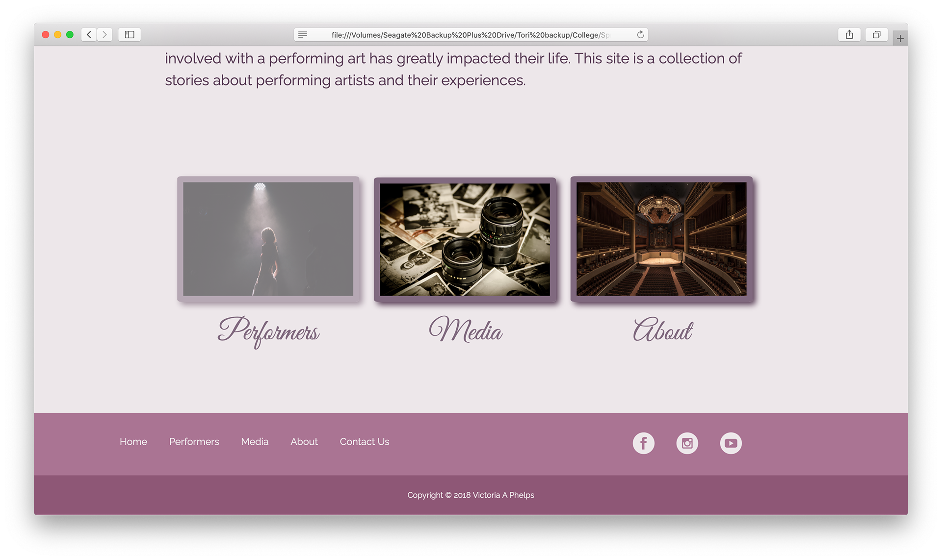Viewport: 942px width, 560px height.
Task: Close the Safari window with red button
Action: tap(46, 34)
